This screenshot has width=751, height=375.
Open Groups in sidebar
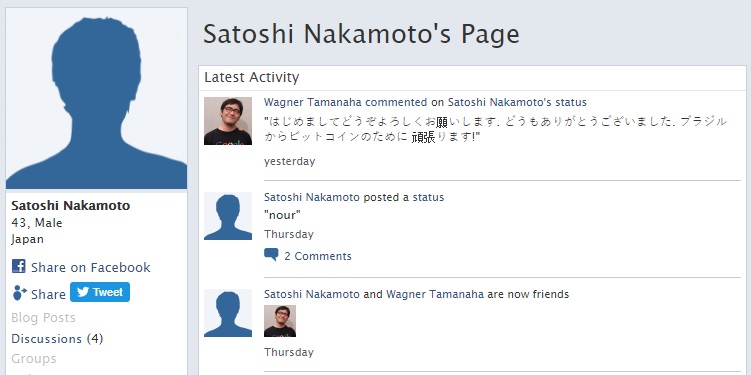click(34, 358)
